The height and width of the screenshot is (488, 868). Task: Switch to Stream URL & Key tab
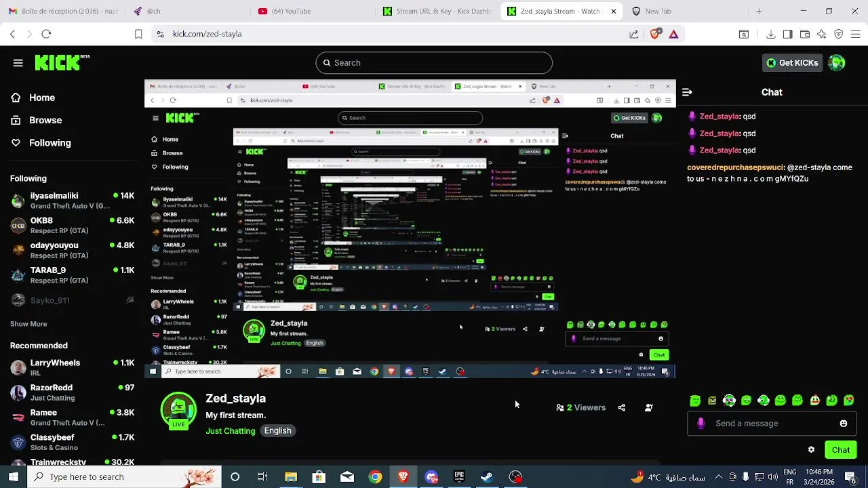437,12
